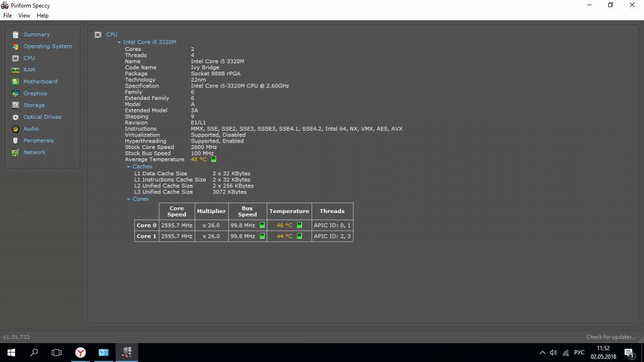Collapse the Intel Core i5 3320M node
Screen dimensions: 644x362
point(119,42)
